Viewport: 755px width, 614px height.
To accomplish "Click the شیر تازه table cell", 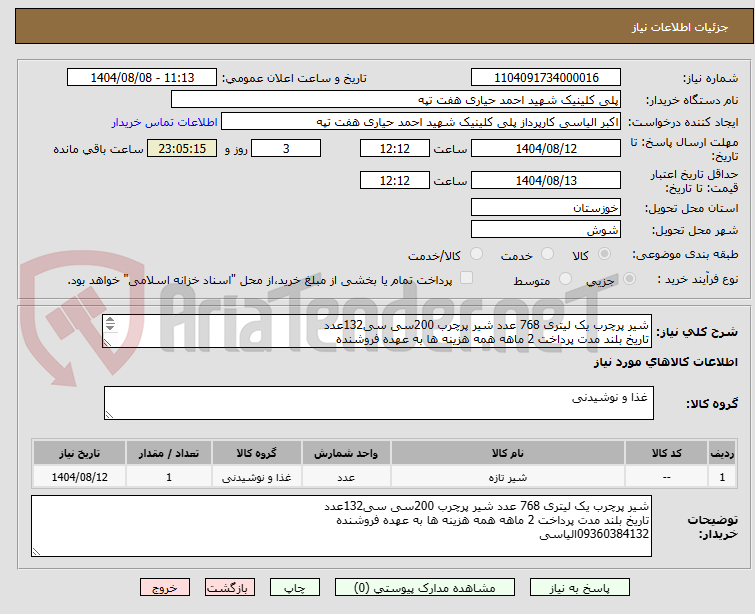I will pos(508,477).
